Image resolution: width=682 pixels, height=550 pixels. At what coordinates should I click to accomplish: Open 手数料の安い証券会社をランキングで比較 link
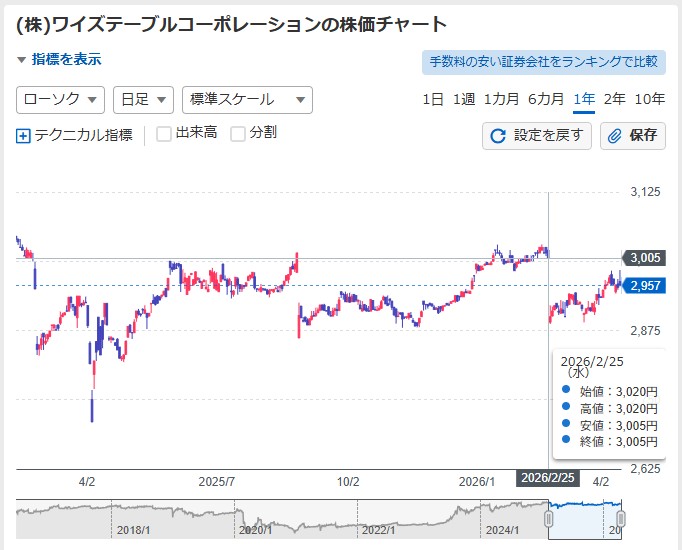pos(544,62)
